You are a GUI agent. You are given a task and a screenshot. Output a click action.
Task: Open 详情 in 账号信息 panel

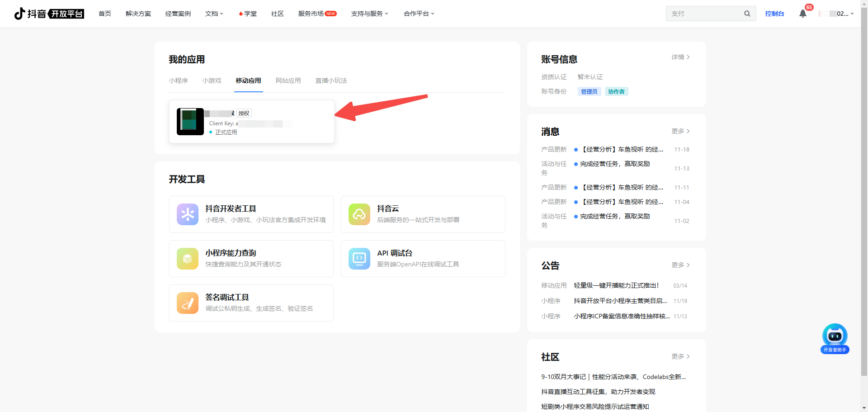point(680,57)
